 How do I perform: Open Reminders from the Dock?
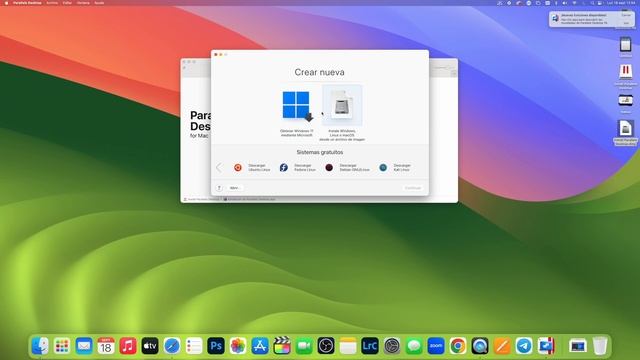click(194, 346)
